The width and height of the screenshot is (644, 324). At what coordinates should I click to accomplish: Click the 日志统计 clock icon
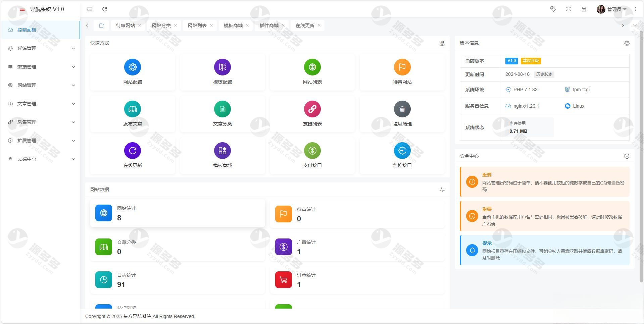pos(104,280)
